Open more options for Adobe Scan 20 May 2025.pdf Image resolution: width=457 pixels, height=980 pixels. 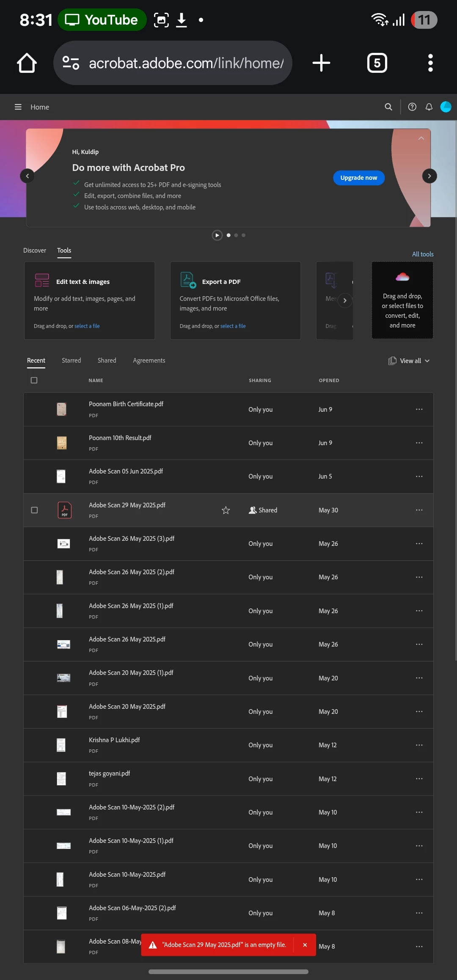tap(419, 711)
